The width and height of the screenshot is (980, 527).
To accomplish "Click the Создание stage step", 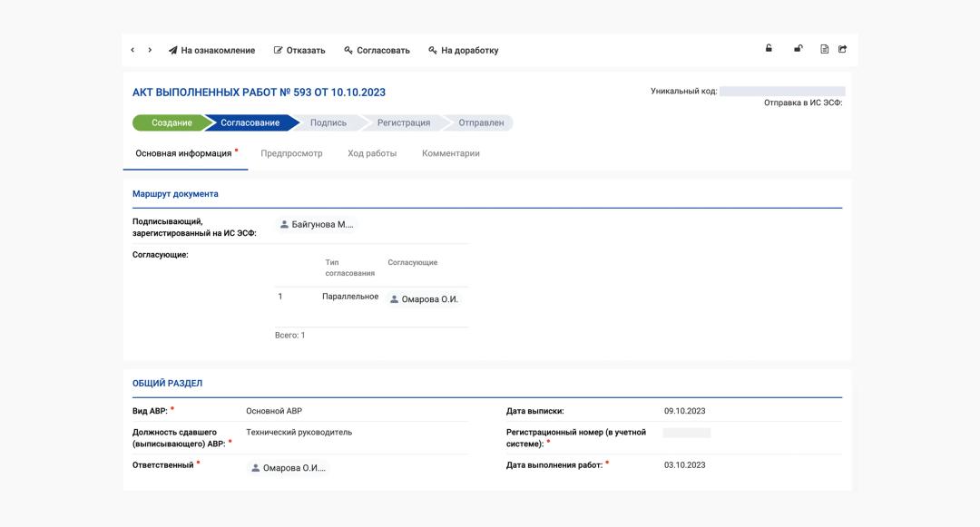I will pyautogui.click(x=171, y=122).
